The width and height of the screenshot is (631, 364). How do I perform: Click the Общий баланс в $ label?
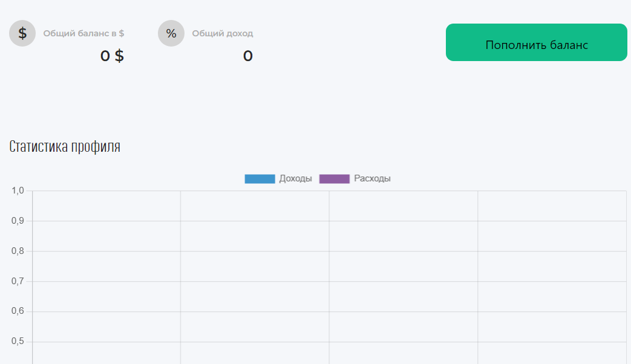coord(83,33)
